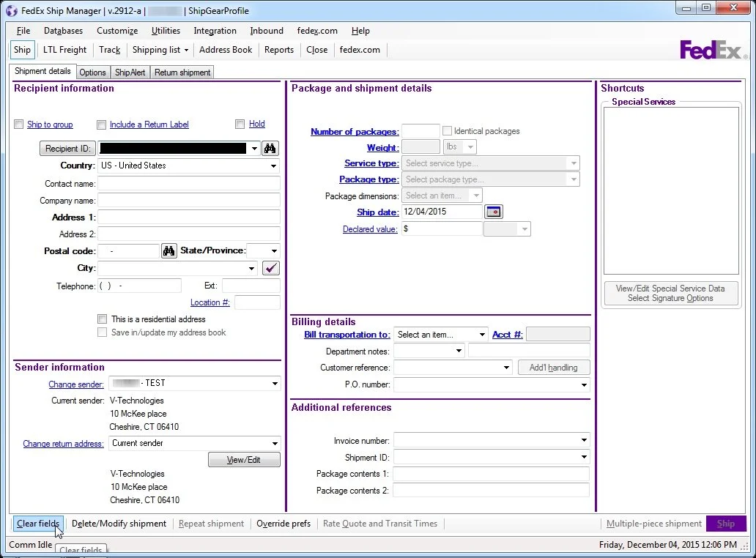Click the FedEx Ship Manager title bar icon

(12, 10)
